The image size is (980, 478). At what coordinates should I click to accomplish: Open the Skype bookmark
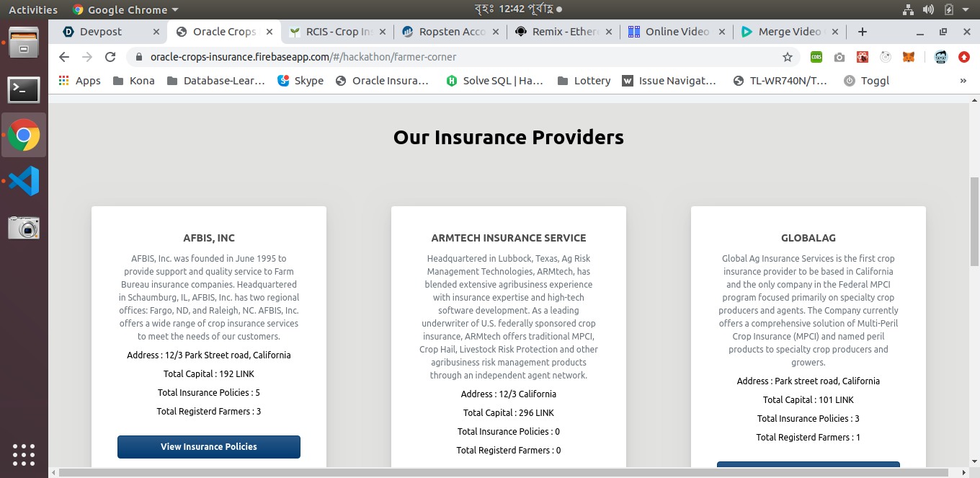300,81
